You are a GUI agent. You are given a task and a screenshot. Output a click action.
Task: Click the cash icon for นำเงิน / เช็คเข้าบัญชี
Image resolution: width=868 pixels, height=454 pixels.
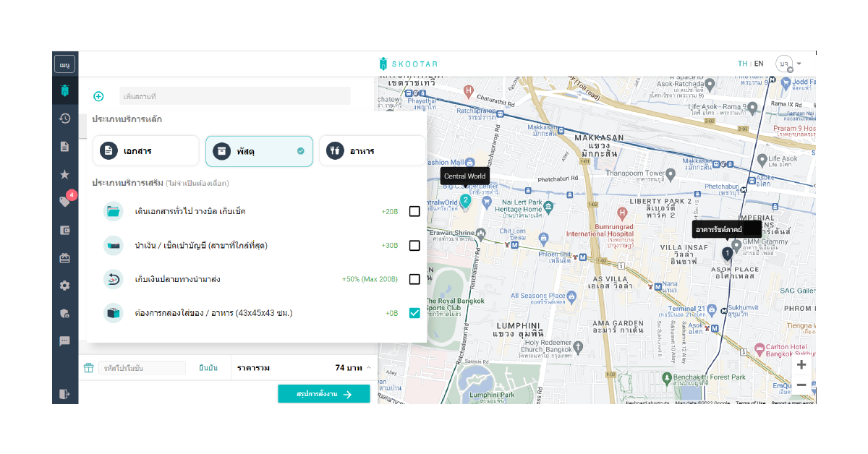coord(114,245)
